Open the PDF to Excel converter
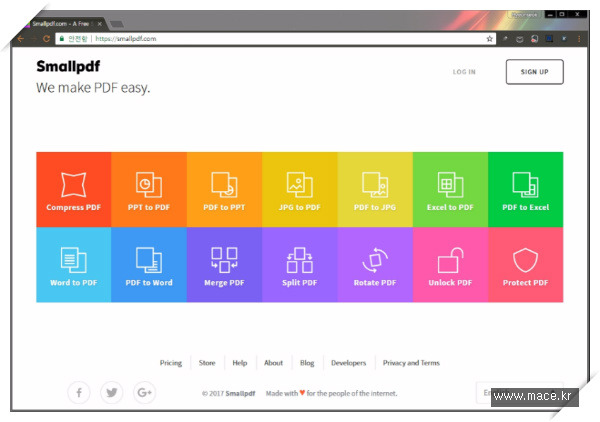The height and width of the screenshot is (422, 600). click(x=526, y=189)
